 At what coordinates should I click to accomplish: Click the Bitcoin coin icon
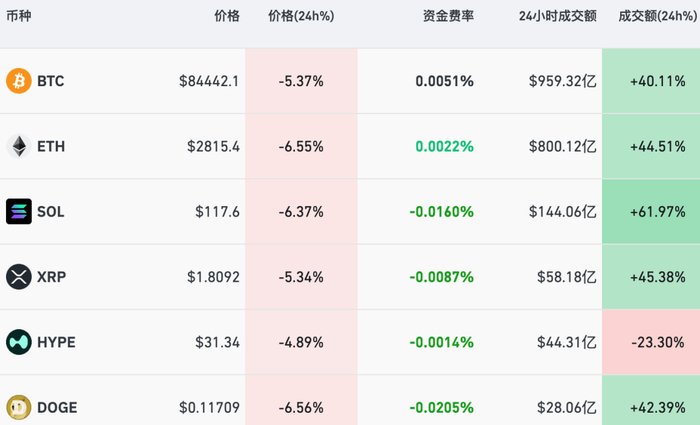tap(19, 81)
